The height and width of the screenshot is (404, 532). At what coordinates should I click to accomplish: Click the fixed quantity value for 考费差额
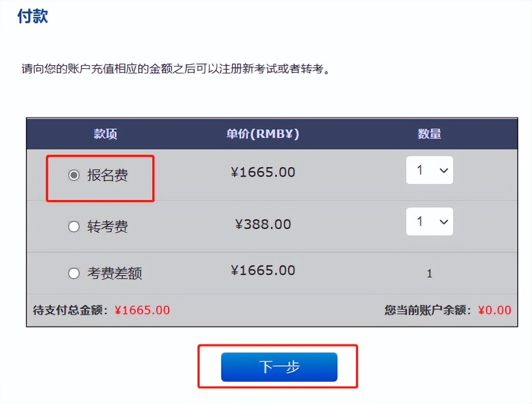[x=429, y=273]
